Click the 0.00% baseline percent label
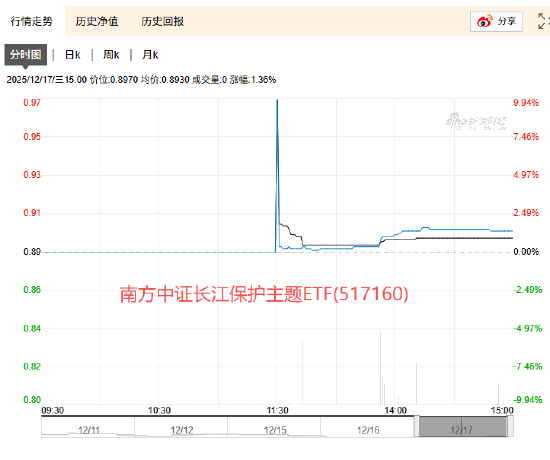This screenshot has height=460, width=550. pyautogui.click(x=526, y=252)
